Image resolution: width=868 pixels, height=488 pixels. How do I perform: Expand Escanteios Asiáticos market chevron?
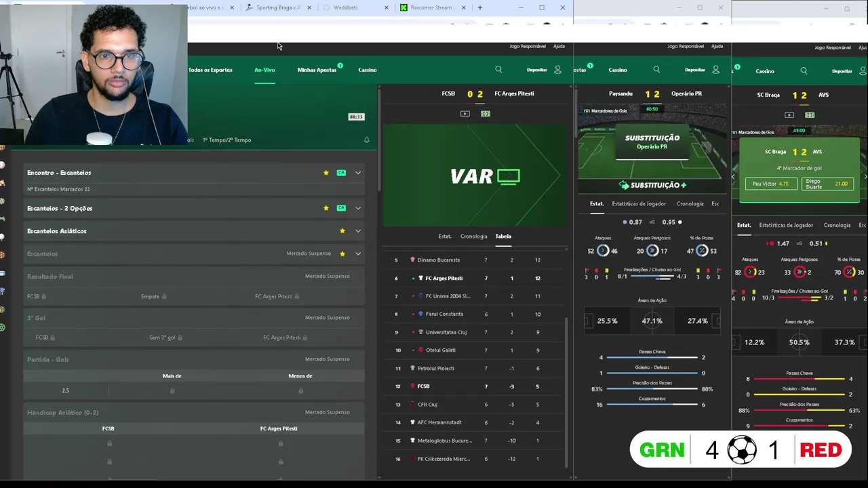coord(358,231)
